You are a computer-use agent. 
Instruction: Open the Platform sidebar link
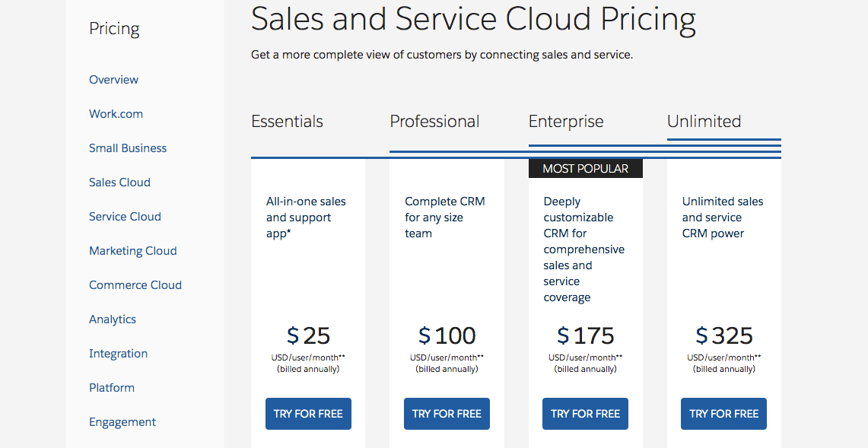pos(112,388)
